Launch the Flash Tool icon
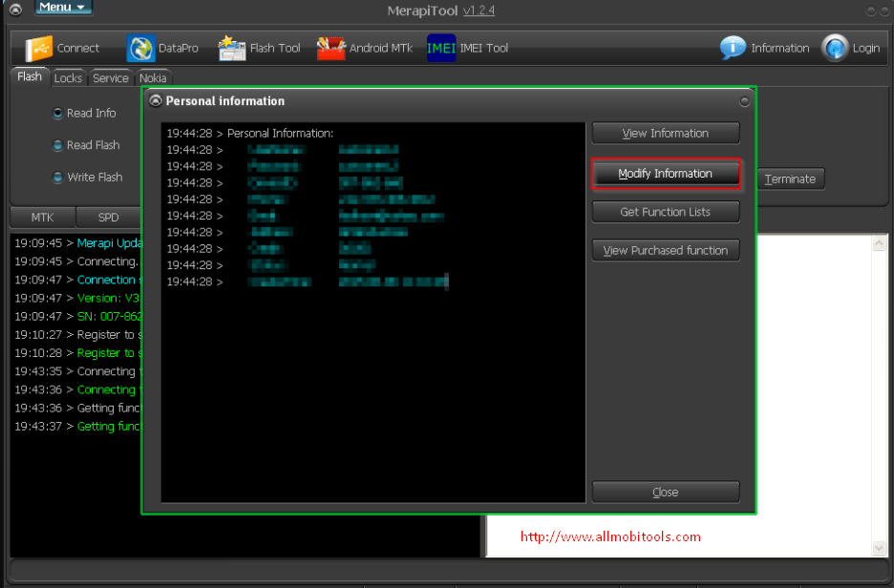894x588 pixels. (232, 49)
